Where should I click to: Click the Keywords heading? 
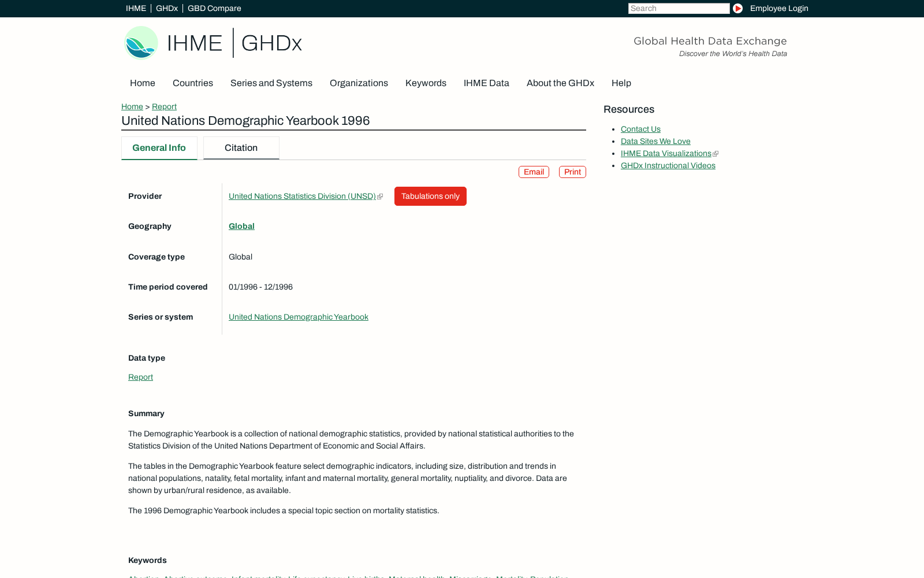pyautogui.click(x=147, y=561)
